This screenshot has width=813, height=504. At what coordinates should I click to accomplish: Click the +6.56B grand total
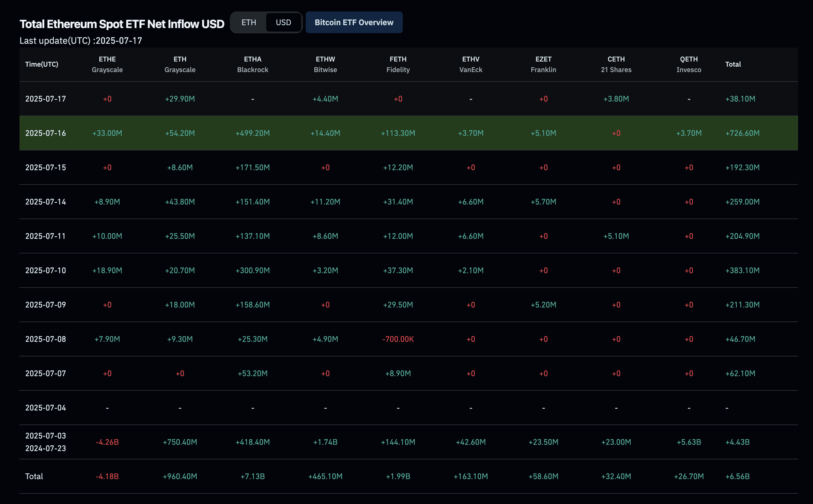click(x=737, y=477)
